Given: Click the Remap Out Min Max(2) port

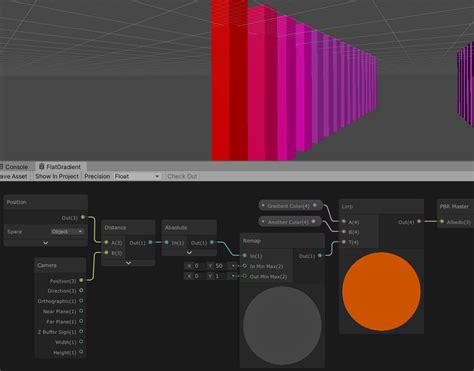Looking at the screenshot, I should point(245,276).
